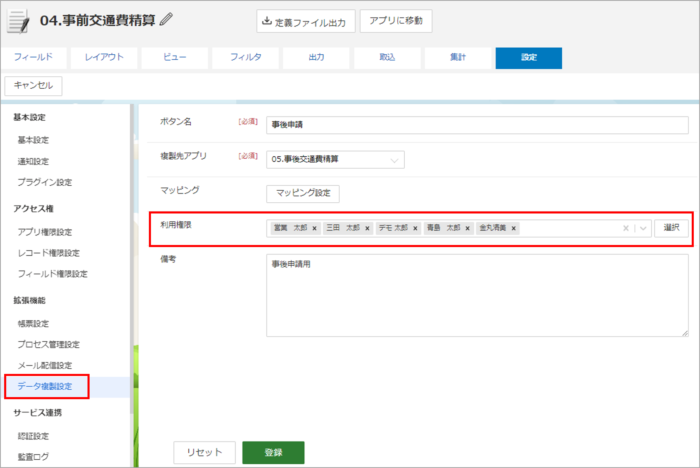Switch to the 集計 tab

[458, 58]
